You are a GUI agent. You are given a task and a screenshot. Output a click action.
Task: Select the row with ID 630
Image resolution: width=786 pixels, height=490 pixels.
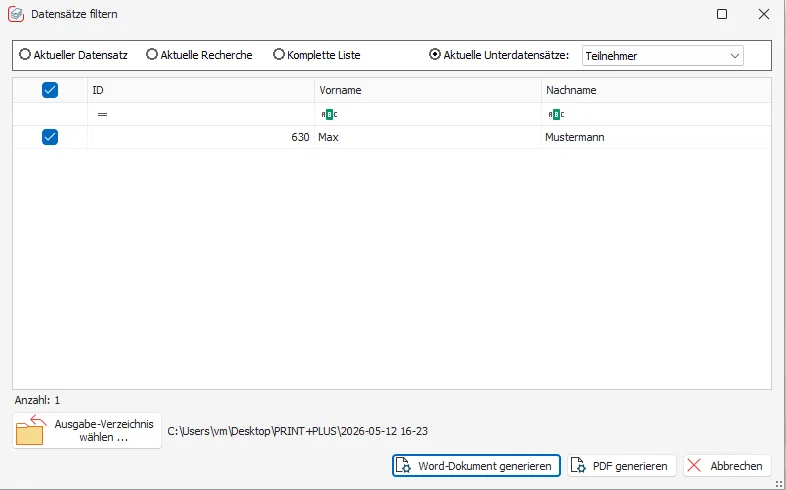tap(391, 137)
